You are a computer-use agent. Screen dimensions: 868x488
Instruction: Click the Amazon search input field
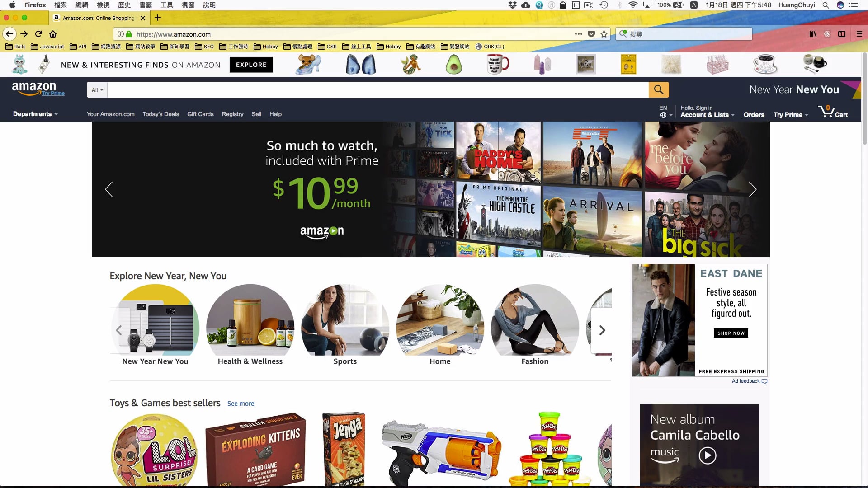click(x=378, y=90)
